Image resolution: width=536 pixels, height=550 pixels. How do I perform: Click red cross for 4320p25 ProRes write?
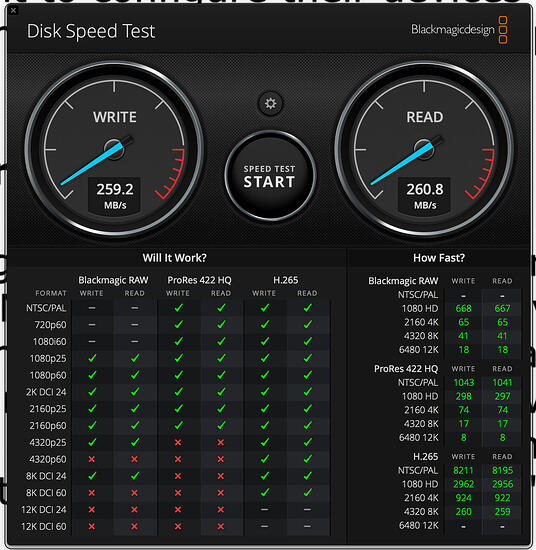point(178,442)
